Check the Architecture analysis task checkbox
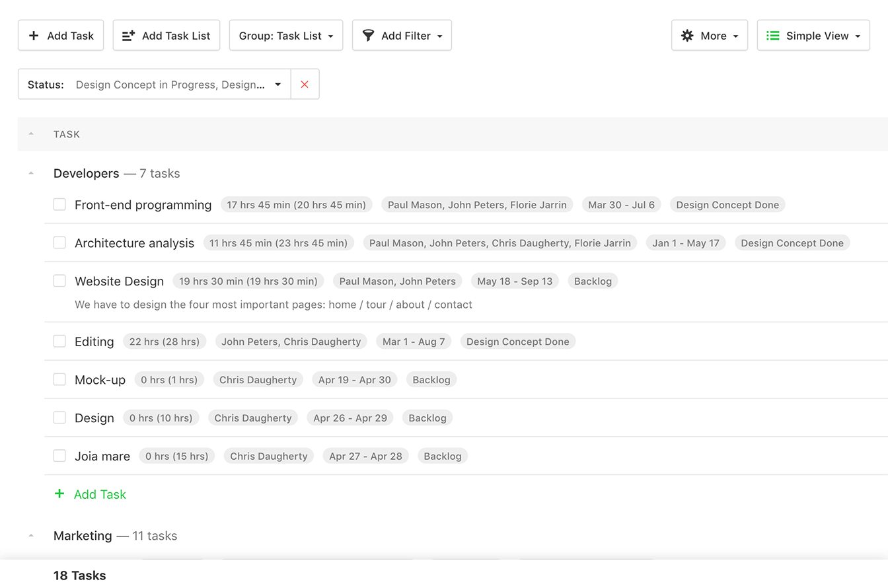The image size is (888, 588). [59, 242]
